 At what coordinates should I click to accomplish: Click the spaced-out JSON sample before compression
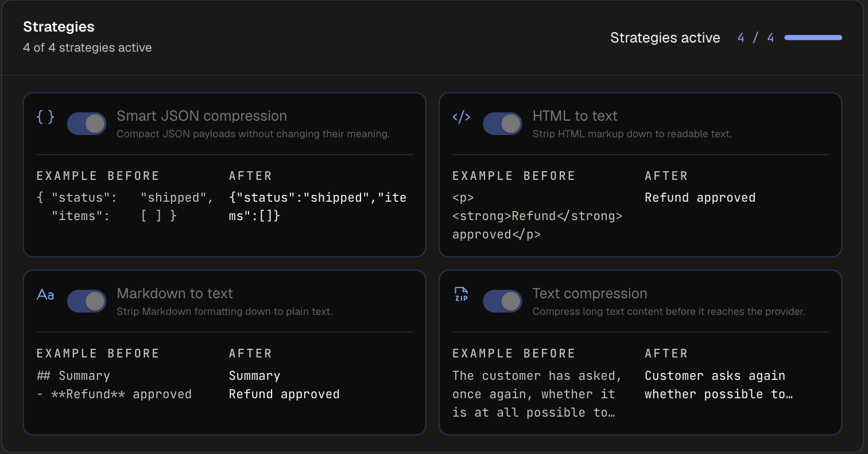point(125,207)
